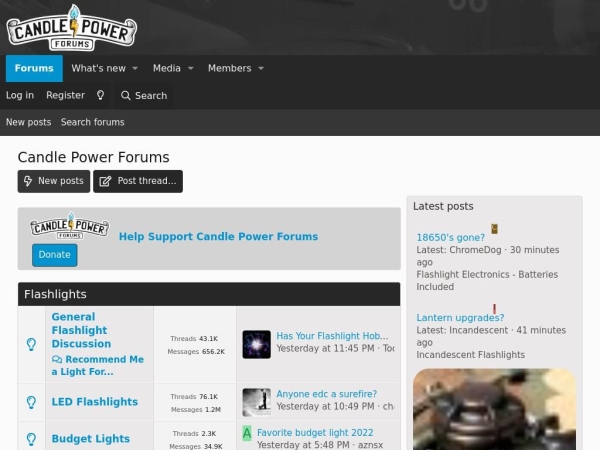Viewport: 600px width, 450px height.
Task: Click Incandescent Flashlights forum link
Action: point(470,355)
